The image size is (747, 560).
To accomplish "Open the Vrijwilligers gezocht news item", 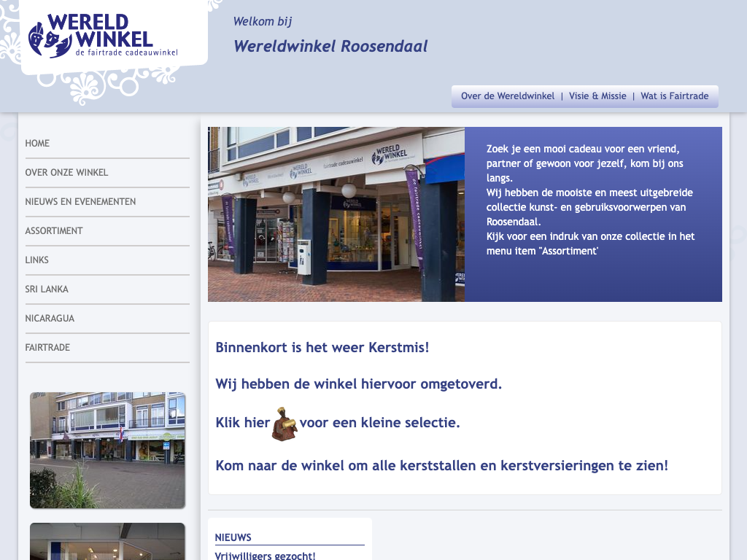I will click(265, 556).
